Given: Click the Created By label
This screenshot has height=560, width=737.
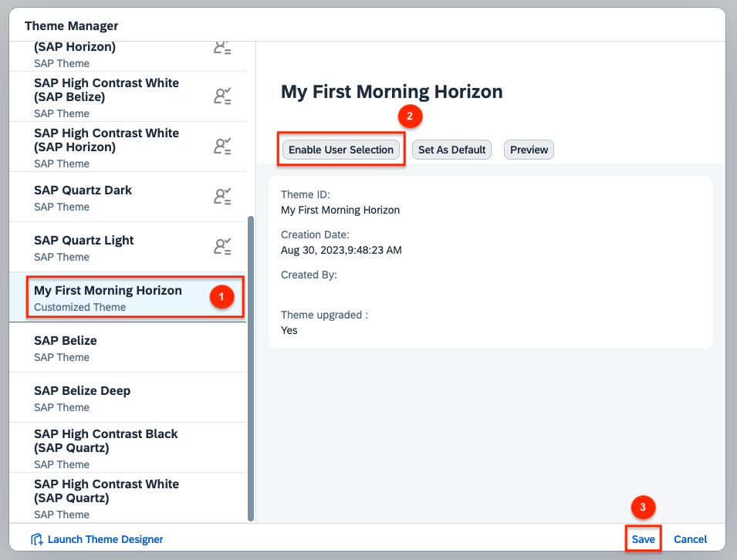Looking at the screenshot, I should coord(309,275).
